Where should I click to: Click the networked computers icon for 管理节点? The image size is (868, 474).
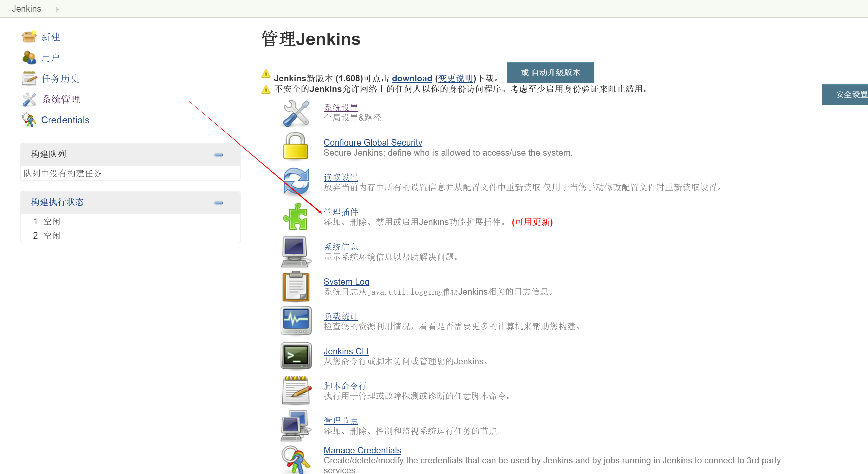(x=296, y=425)
